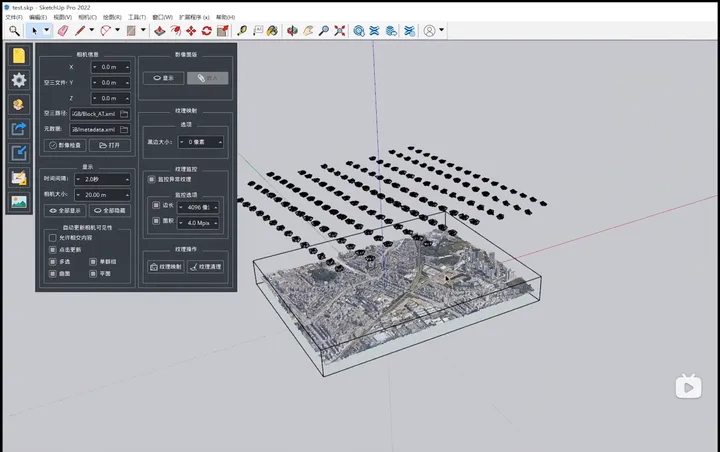Click the 影像检查 button
720x452 pixels.
tap(66, 145)
